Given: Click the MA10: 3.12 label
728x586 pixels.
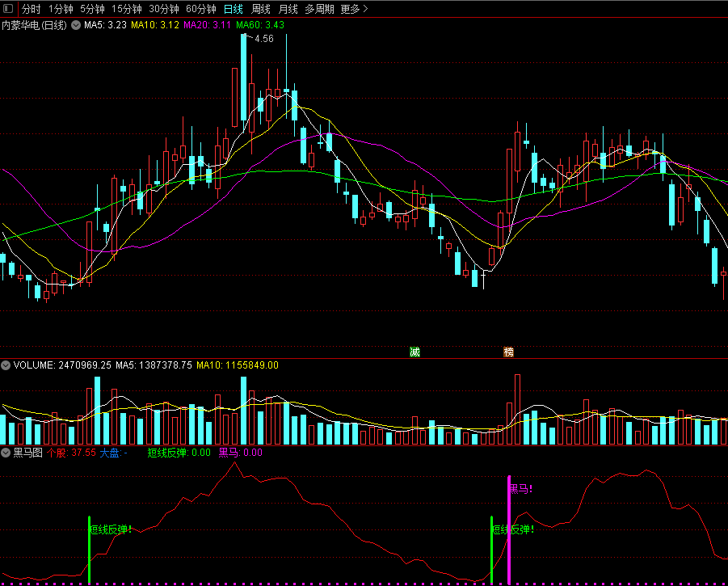Looking at the screenshot, I should pos(155,25).
